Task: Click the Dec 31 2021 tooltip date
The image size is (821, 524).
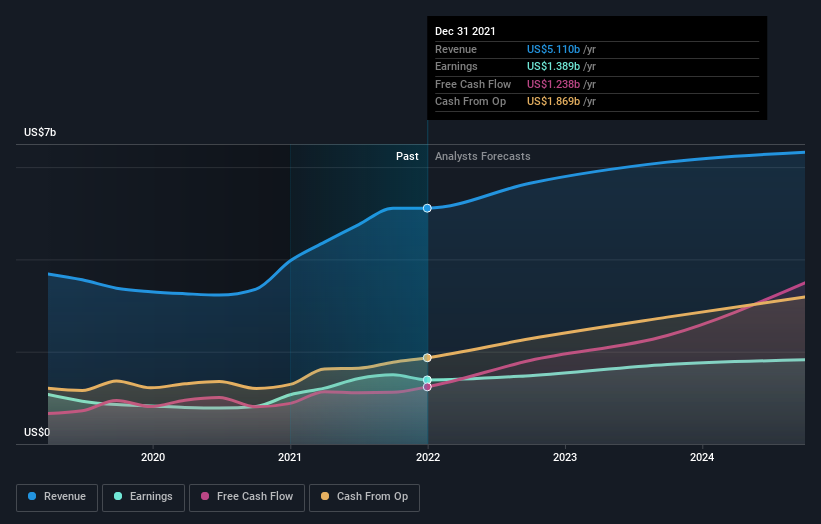Action: point(465,31)
